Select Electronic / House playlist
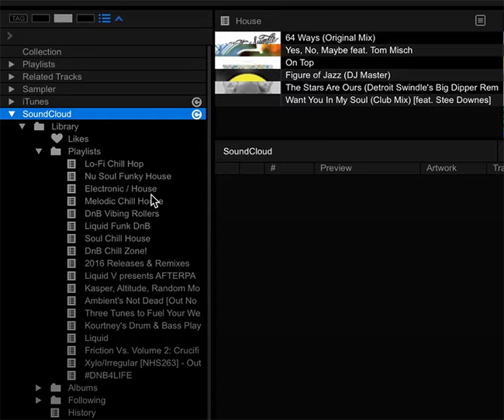The image size is (504, 420). point(120,188)
